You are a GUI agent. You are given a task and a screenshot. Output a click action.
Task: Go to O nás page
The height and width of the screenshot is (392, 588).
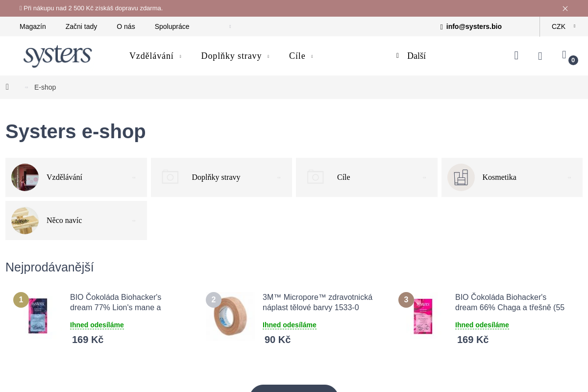click(126, 26)
